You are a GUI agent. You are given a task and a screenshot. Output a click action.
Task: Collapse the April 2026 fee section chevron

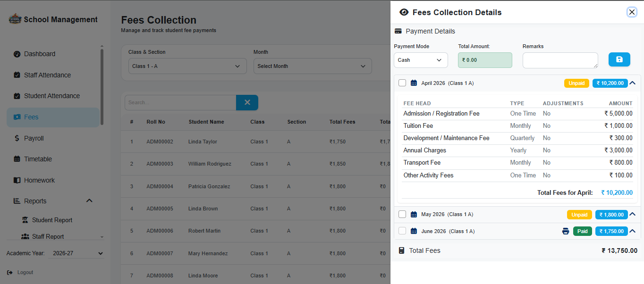[633, 83]
